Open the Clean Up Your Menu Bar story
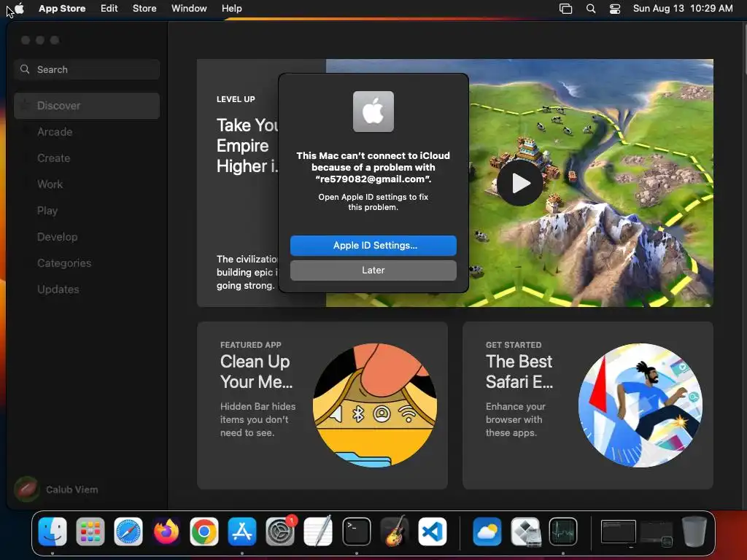 322,405
